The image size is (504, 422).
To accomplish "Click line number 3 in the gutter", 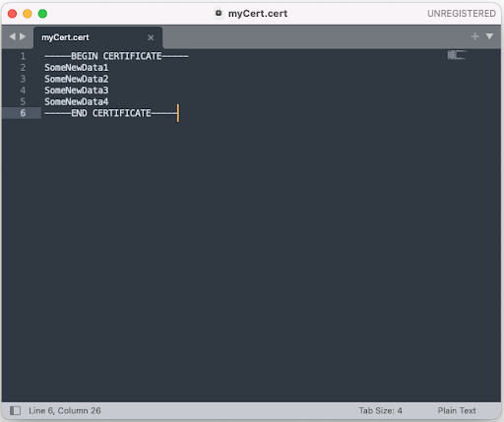I will coord(23,79).
